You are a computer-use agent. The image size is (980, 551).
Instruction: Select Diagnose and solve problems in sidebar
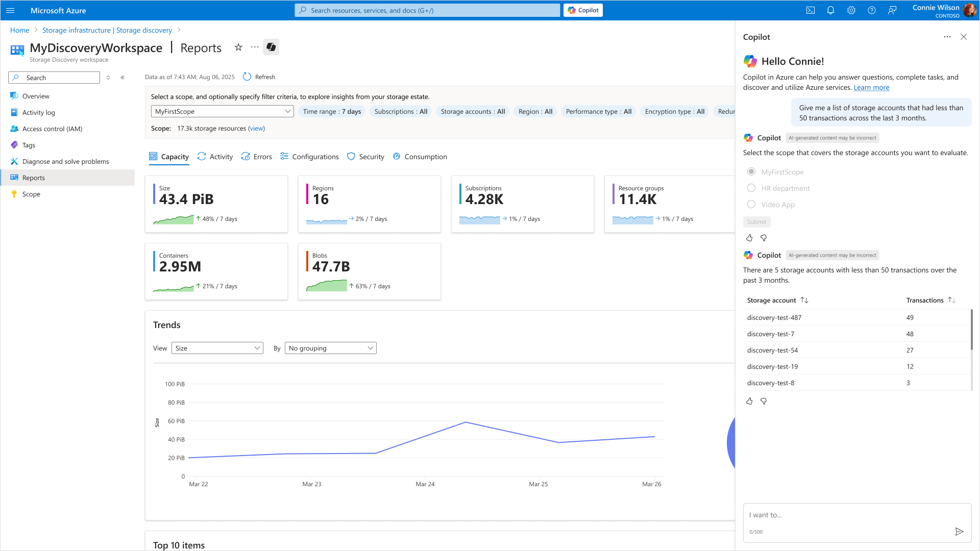65,161
